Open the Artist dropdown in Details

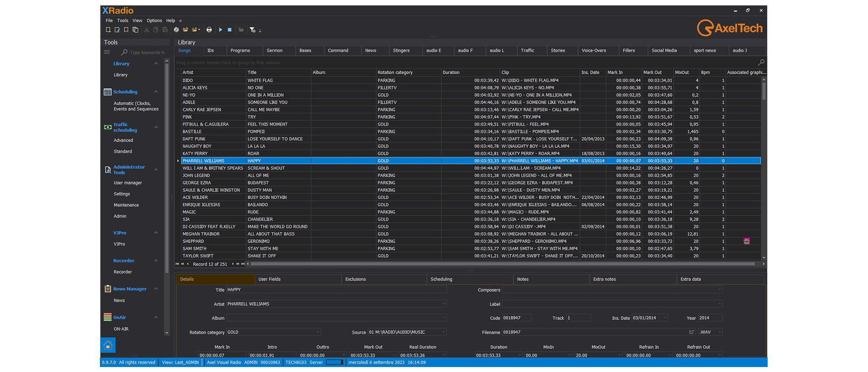pyautogui.click(x=444, y=304)
